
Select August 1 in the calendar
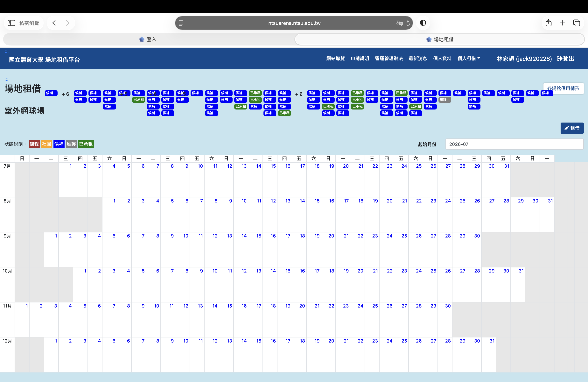pos(114,201)
